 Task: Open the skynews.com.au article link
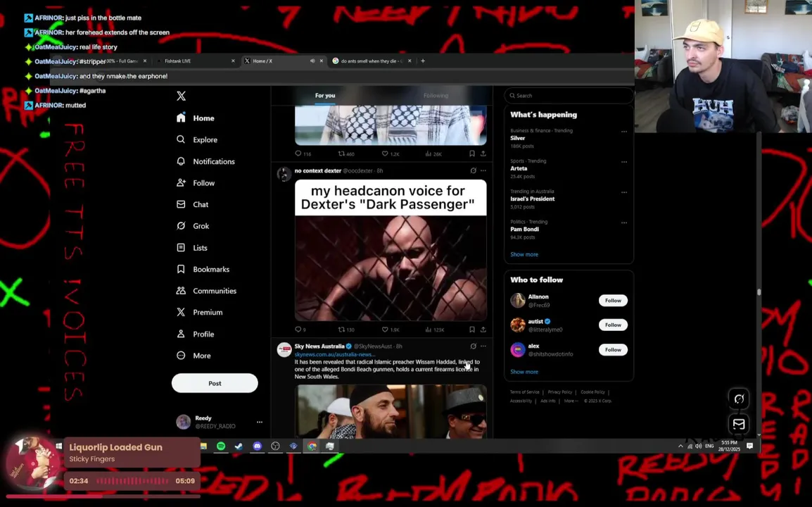point(335,355)
